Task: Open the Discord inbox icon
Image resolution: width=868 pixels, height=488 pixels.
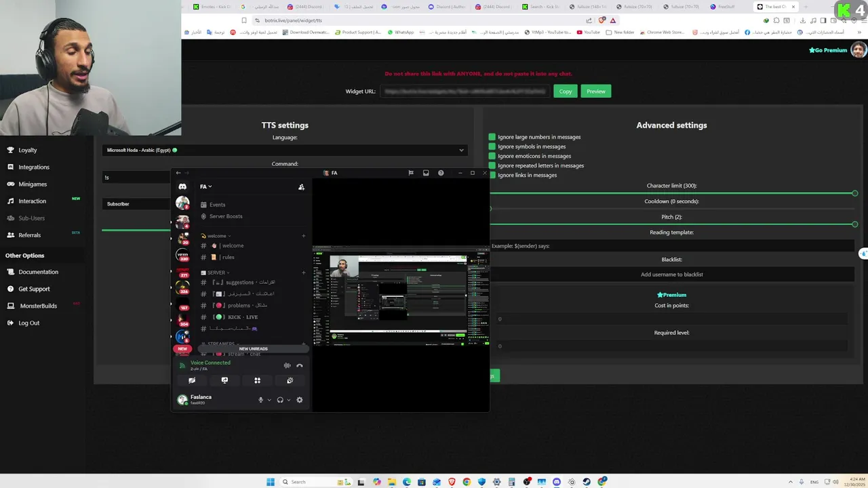Action: [x=426, y=173]
